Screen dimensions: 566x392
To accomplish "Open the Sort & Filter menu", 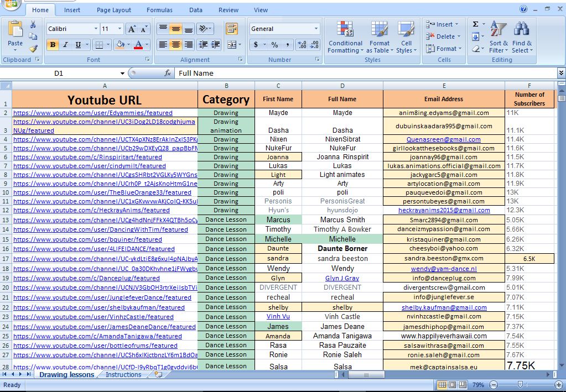I will pos(499,38).
